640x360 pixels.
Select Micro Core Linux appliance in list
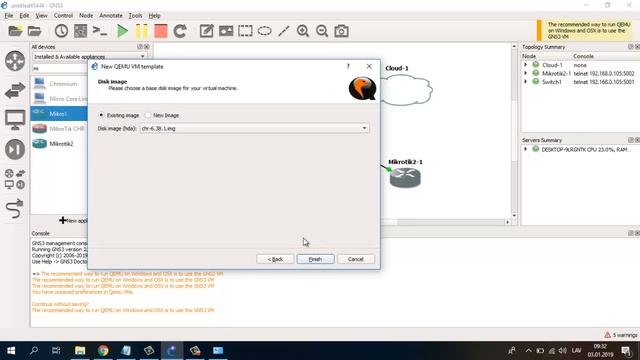[x=59, y=99]
